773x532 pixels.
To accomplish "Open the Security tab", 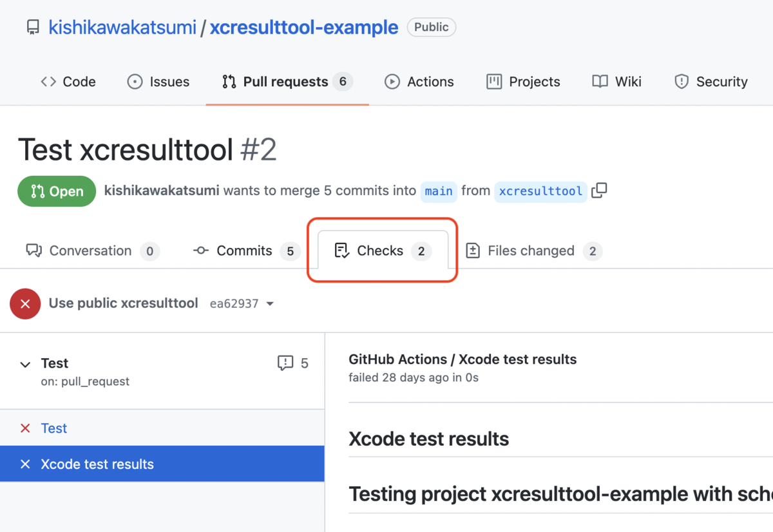I will [x=711, y=82].
